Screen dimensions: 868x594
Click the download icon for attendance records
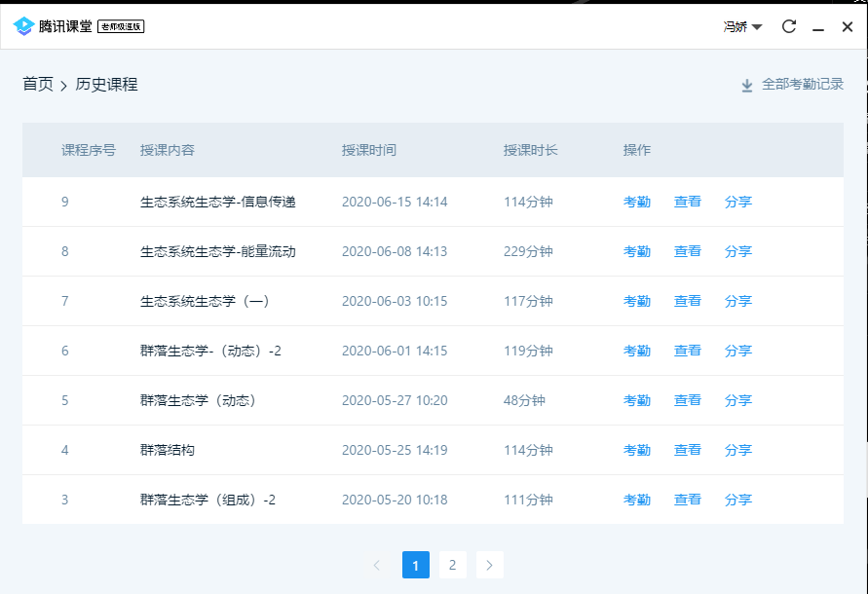(x=747, y=86)
